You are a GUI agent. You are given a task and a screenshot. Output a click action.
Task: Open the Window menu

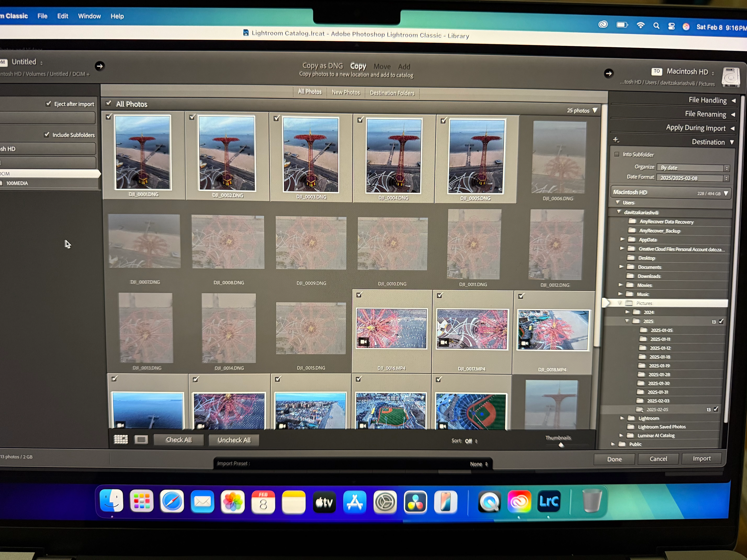click(x=89, y=16)
